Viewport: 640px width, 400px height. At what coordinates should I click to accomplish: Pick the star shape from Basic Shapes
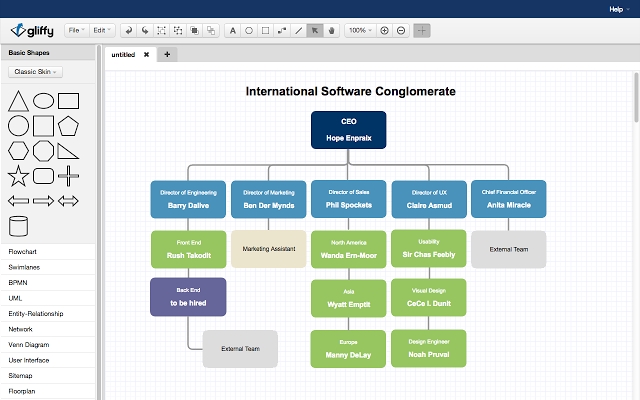(18, 177)
